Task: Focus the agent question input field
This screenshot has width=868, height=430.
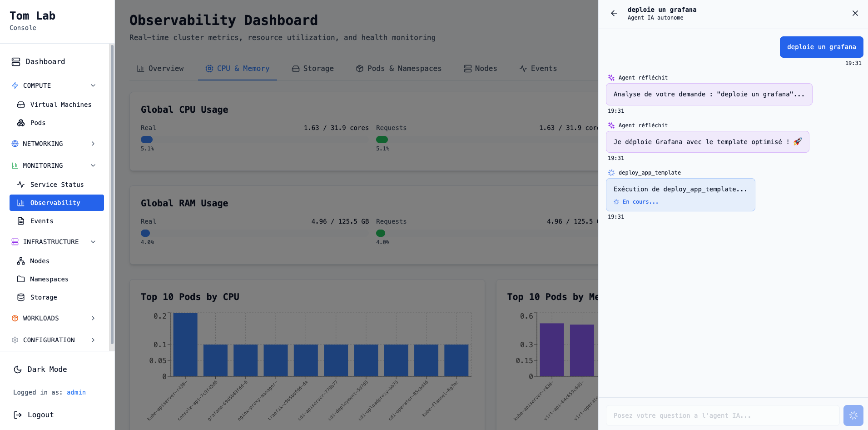Action: click(x=722, y=415)
